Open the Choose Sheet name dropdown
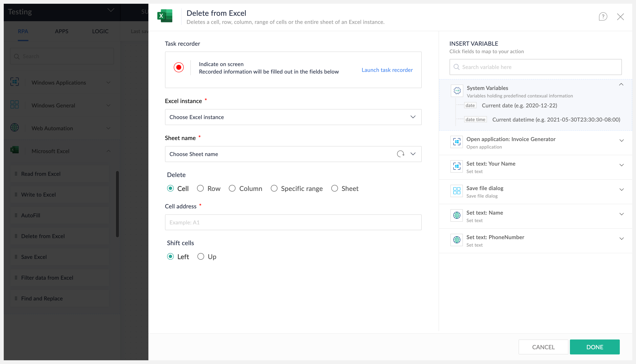This screenshot has width=636, height=364. point(280,154)
